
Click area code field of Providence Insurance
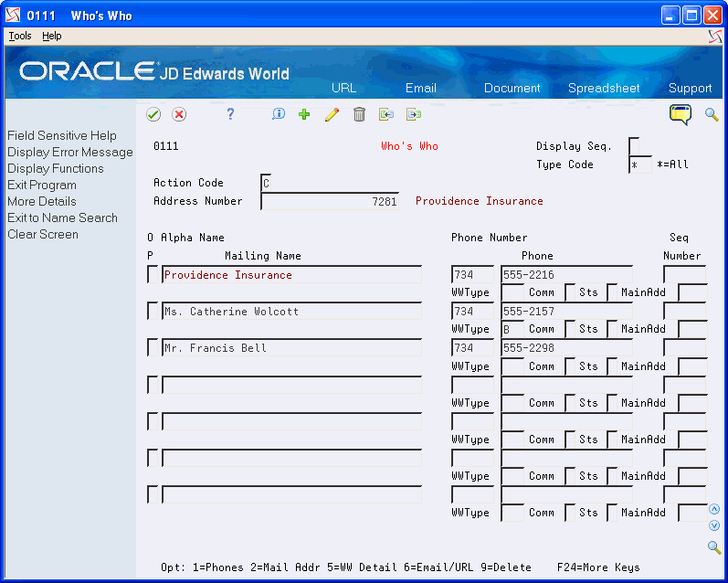click(x=472, y=274)
